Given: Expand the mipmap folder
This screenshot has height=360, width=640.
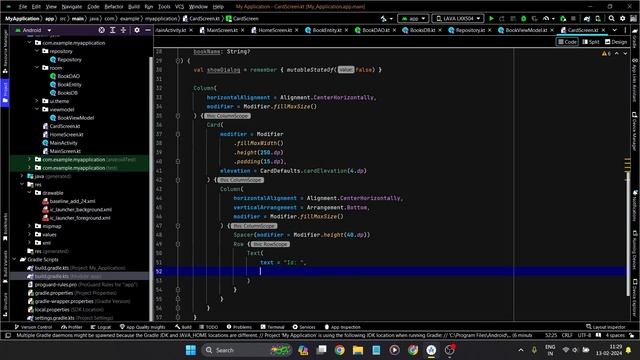Looking at the screenshot, I should pyautogui.click(x=29, y=226).
